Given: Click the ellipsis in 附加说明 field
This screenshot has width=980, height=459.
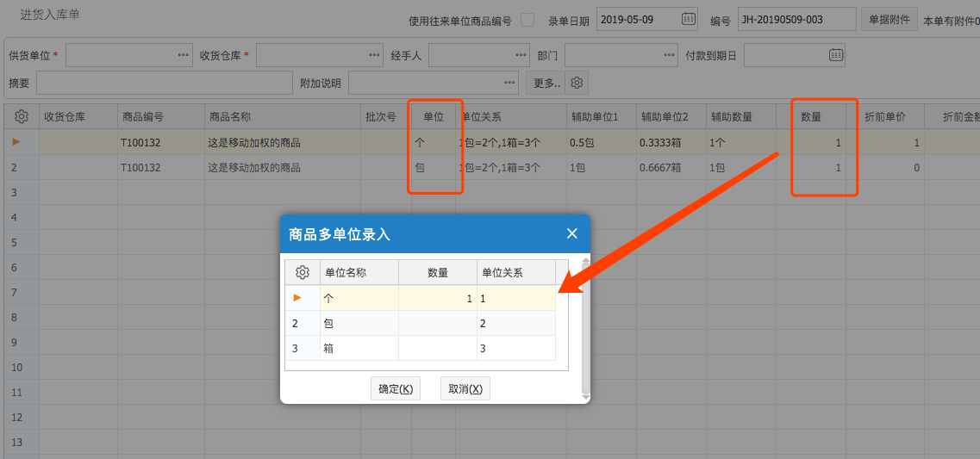Looking at the screenshot, I should 509,84.
